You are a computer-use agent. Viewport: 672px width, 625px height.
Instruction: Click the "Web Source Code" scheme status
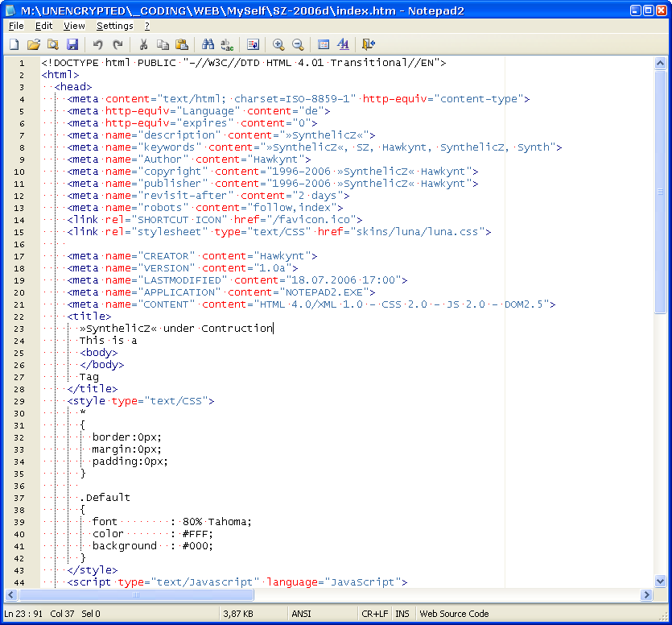coord(454,614)
